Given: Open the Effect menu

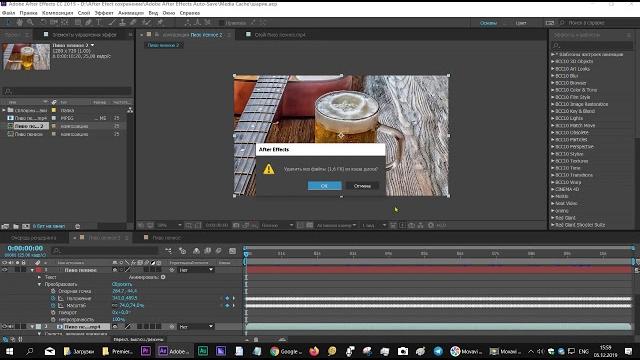Looking at the screenshot, I should (x=104, y=13).
